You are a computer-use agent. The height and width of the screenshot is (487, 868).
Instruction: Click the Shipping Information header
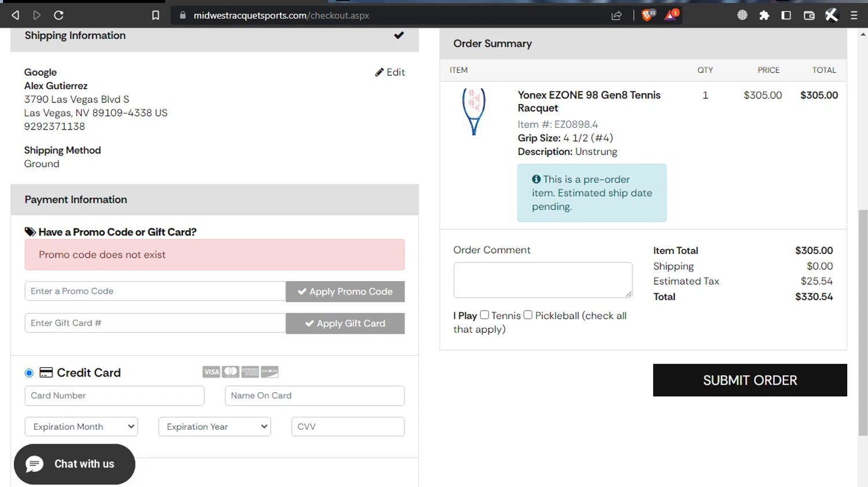click(x=75, y=35)
